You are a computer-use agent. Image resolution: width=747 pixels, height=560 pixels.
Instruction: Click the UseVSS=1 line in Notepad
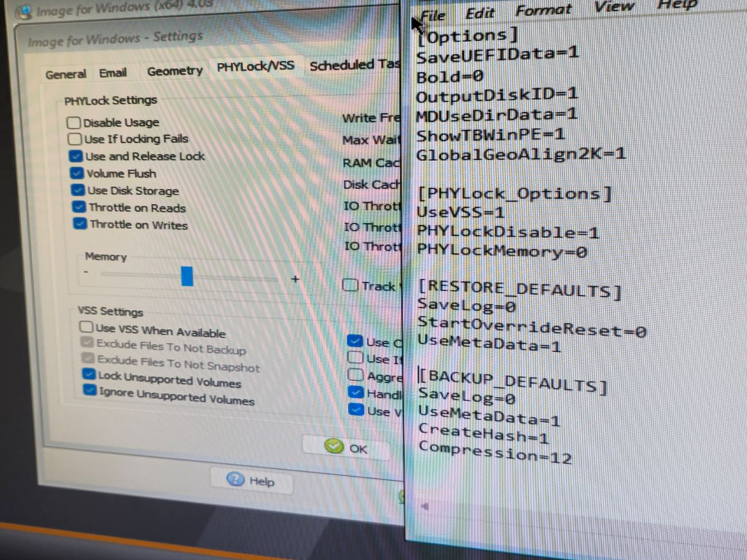point(460,211)
